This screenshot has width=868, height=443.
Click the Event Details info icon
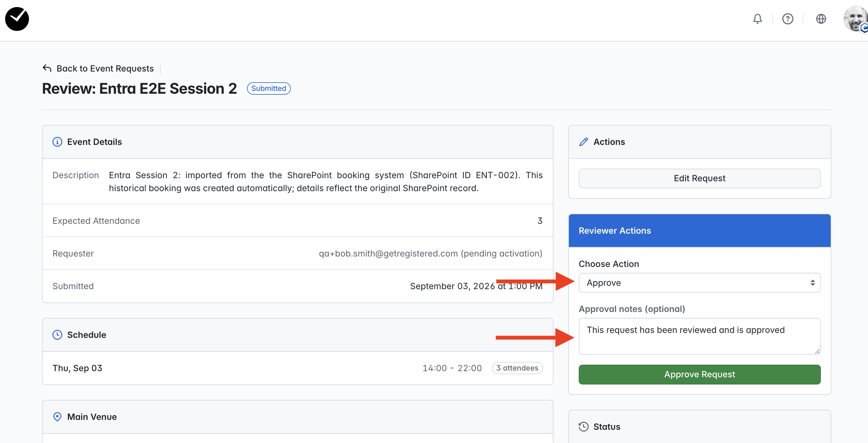click(x=57, y=142)
